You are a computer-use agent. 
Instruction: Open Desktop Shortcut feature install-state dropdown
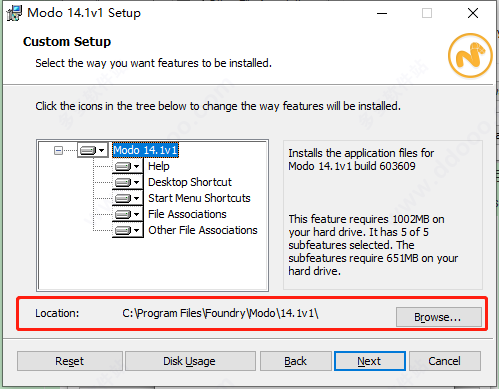point(128,182)
